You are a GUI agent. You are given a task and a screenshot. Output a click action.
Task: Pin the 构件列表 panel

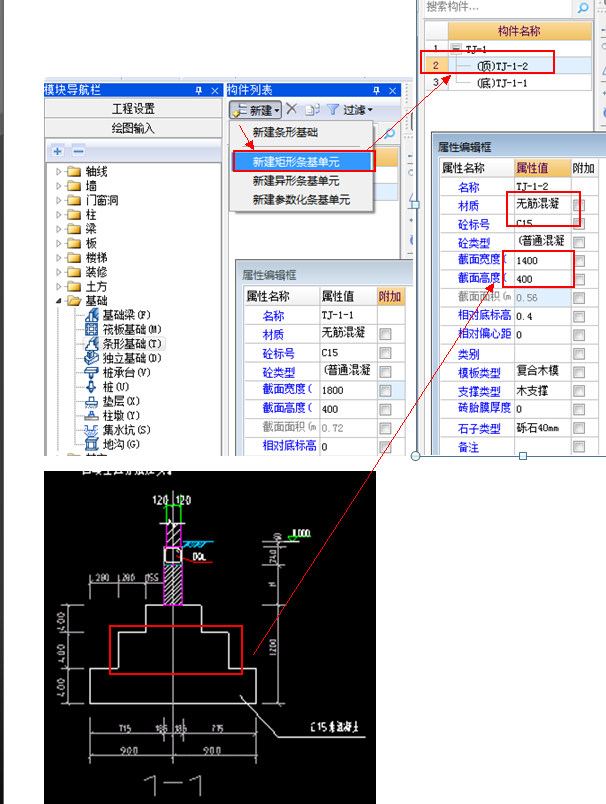click(x=376, y=90)
